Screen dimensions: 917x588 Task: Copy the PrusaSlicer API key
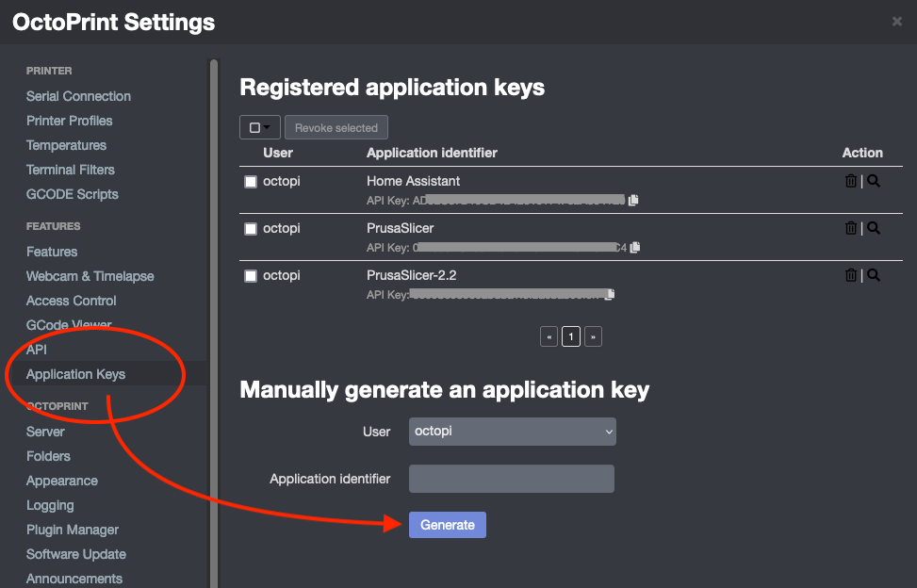coord(635,247)
